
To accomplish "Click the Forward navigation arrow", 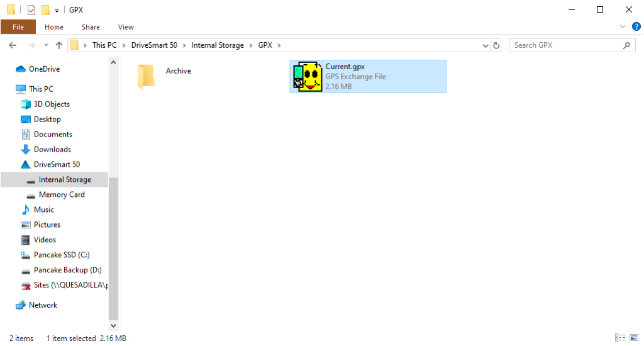I will (x=31, y=45).
